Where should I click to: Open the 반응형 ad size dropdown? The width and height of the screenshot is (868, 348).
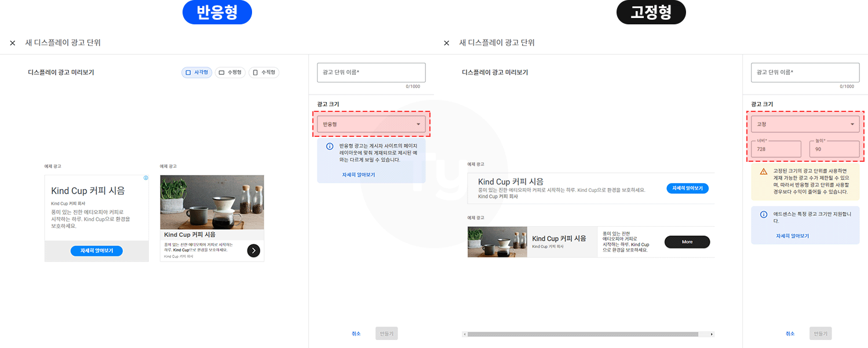pos(371,124)
